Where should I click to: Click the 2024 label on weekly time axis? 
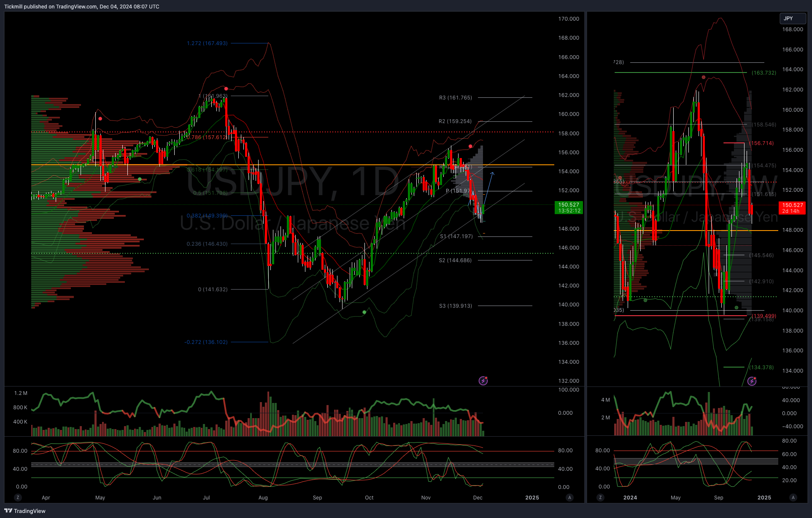(x=630, y=497)
